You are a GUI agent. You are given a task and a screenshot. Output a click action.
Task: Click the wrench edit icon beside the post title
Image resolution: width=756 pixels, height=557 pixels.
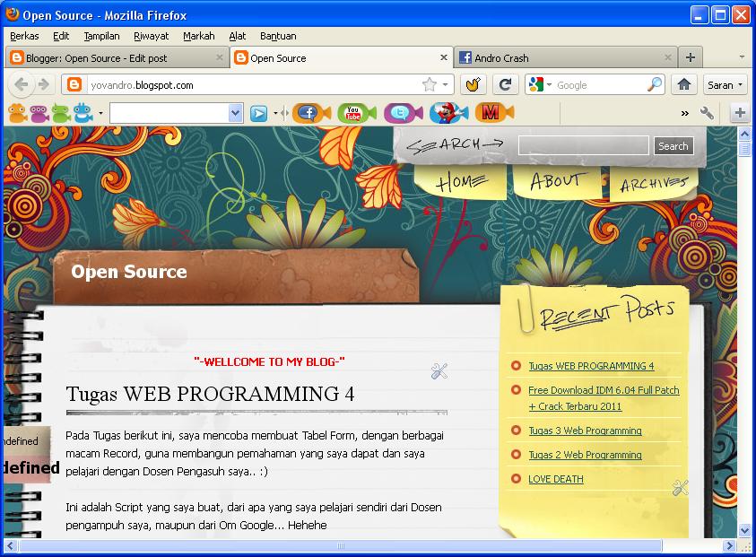tap(439, 370)
